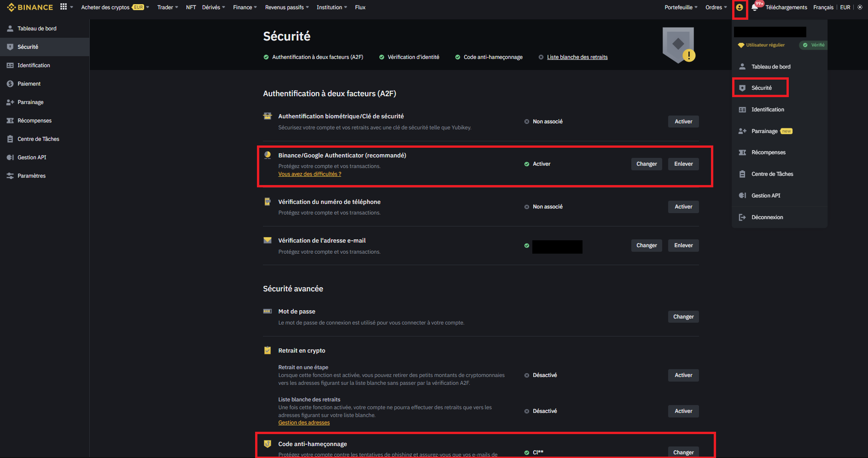This screenshot has width=868, height=458.
Task: Open Liste blanche des retraits header link
Action: pos(577,57)
